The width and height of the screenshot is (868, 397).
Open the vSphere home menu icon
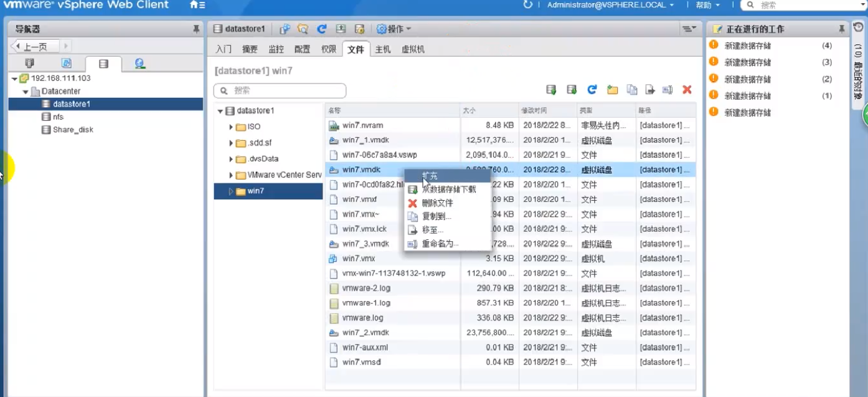[197, 5]
